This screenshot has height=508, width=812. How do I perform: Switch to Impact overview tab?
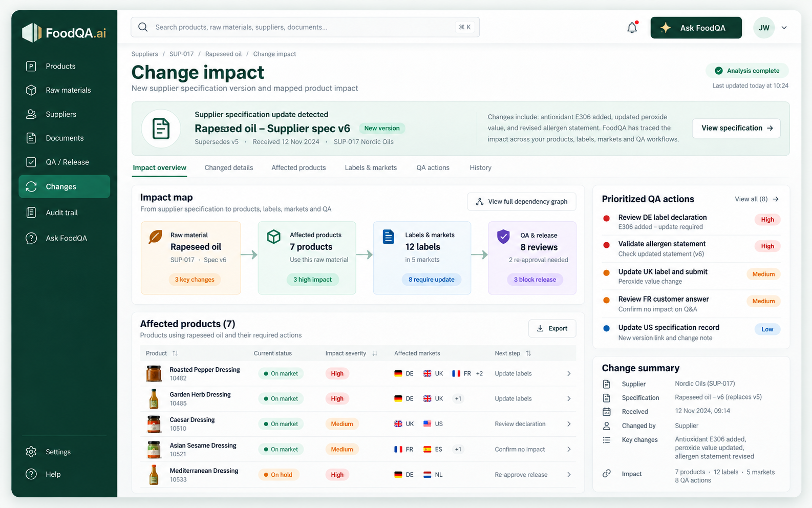[160, 167]
